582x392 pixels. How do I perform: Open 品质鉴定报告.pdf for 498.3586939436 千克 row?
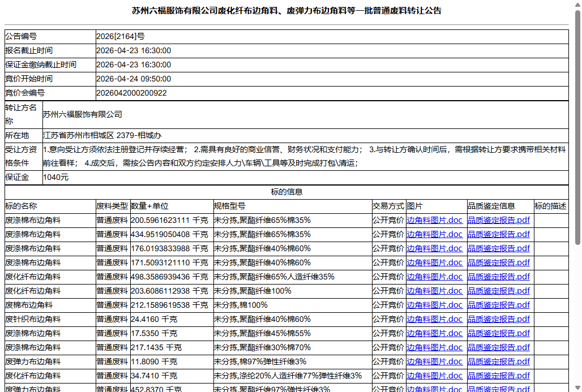pos(498,277)
